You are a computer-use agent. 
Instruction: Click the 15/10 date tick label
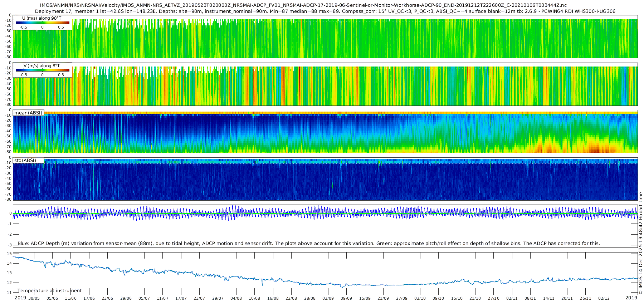(457, 298)
